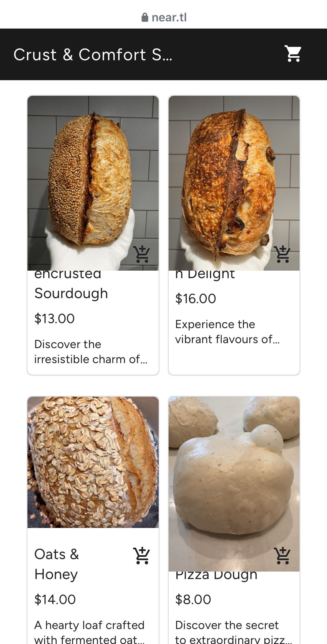327x644 pixels.
Task: Open the oat-topped loaf photo
Action: [93, 462]
